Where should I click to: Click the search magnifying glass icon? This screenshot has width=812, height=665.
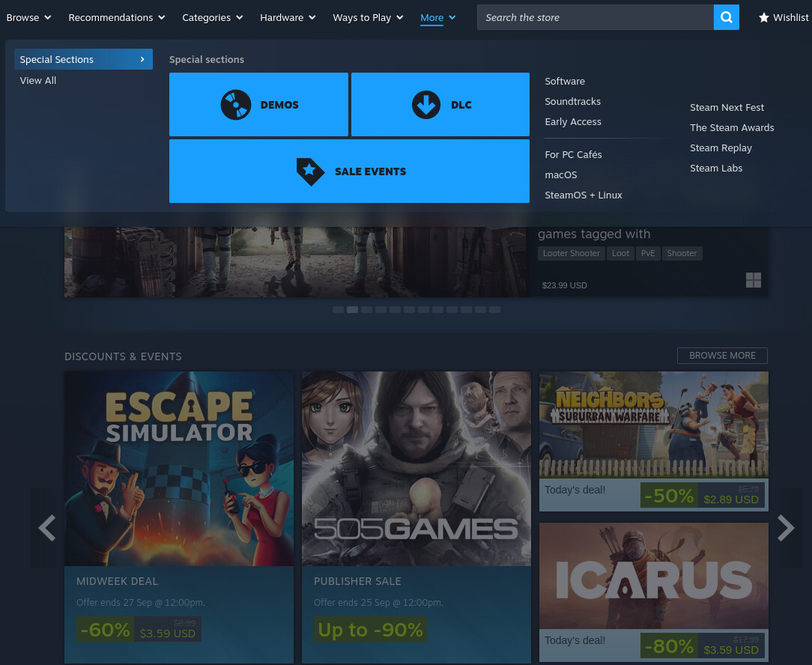click(x=726, y=17)
